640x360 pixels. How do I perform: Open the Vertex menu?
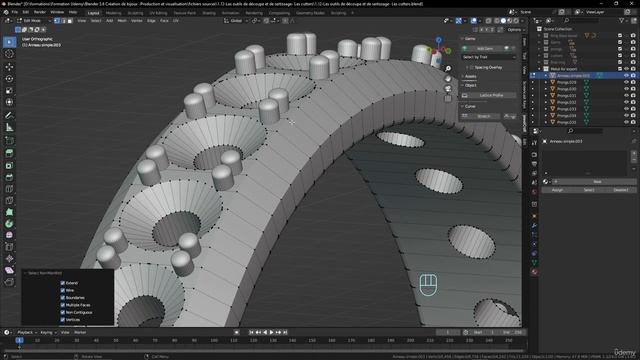point(137,20)
